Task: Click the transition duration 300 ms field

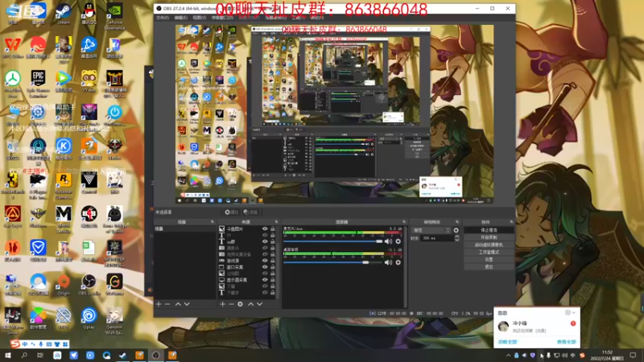Action: click(437, 238)
